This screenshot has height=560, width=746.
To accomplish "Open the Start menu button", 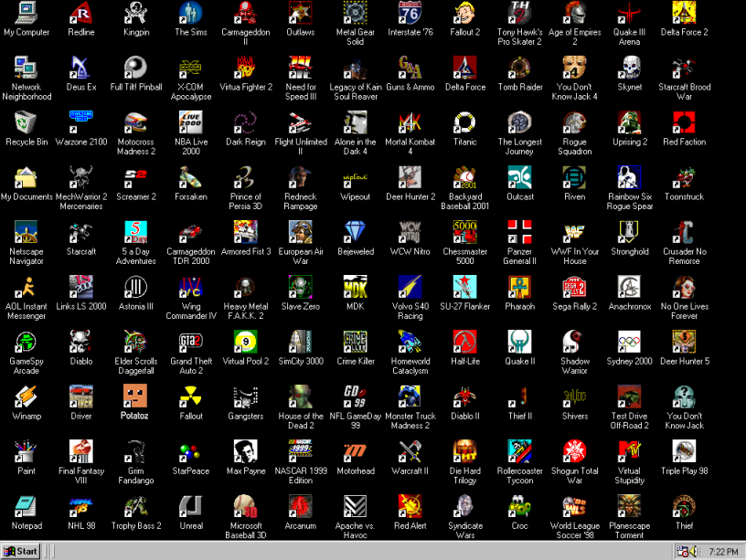I will tap(20, 552).
